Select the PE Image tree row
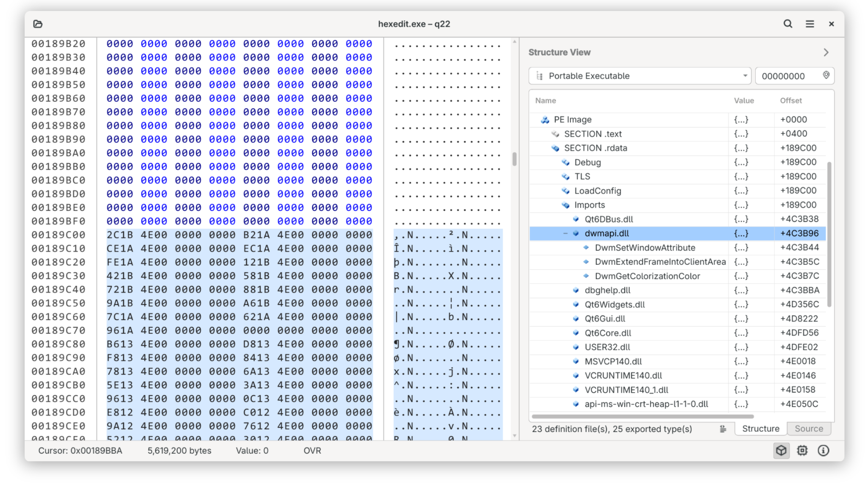This screenshot has width=868, height=493. (x=677, y=119)
